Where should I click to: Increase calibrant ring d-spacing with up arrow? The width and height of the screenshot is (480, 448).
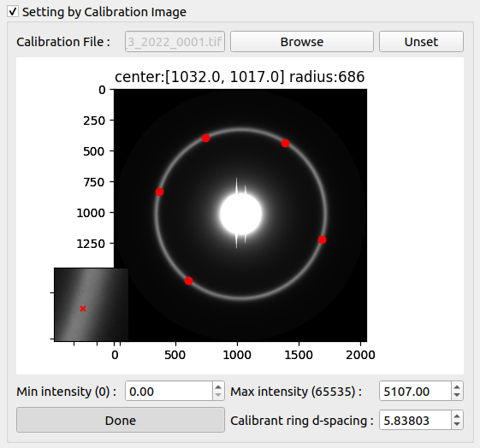(457, 416)
